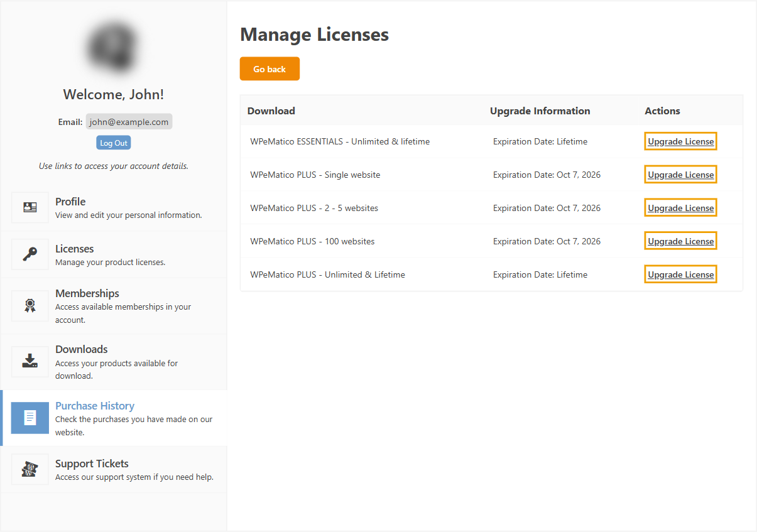Click Expiration Date in ESSENTIALS row

(x=540, y=141)
